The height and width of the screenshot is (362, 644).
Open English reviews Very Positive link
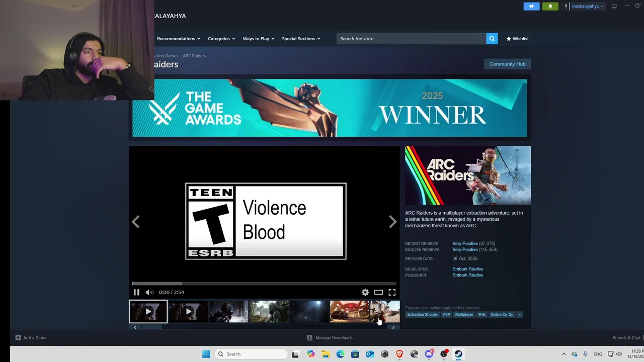point(465,249)
